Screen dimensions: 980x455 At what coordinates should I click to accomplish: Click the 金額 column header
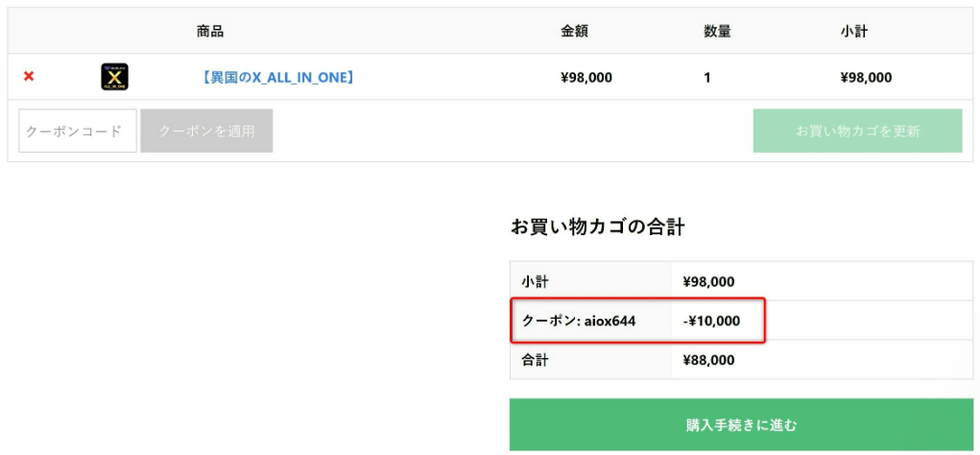(574, 32)
